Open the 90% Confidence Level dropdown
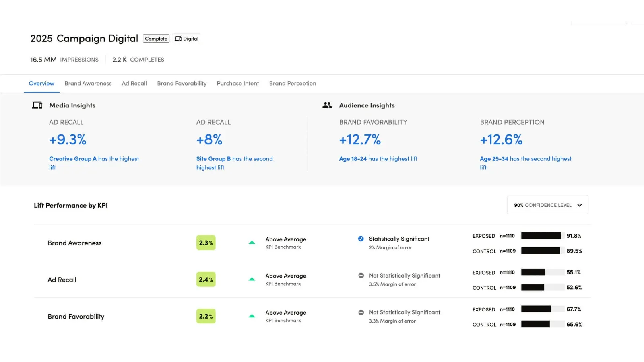This screenshot has height=362, width=644. (x=548, y=205)
